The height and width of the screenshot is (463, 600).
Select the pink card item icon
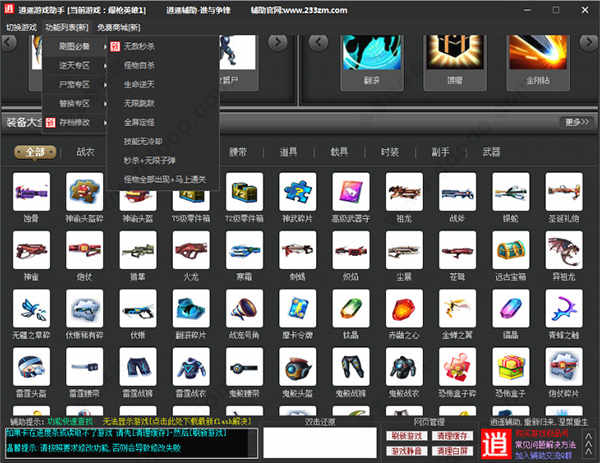tap(351, 192)
